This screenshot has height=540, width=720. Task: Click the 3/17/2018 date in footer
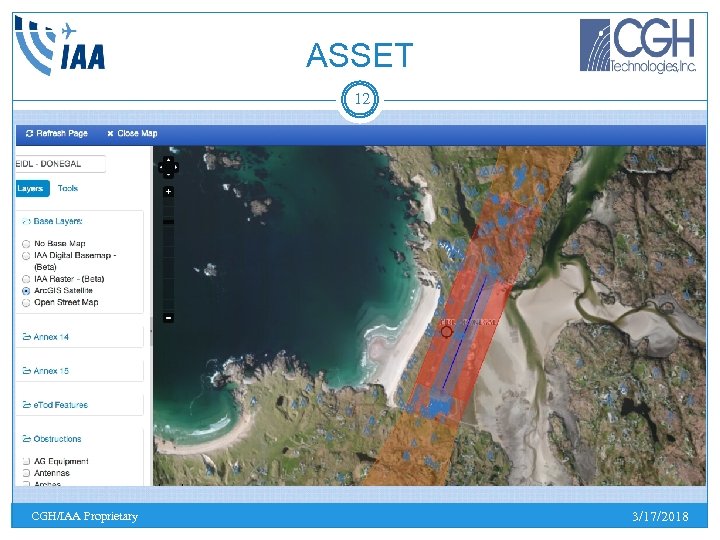point(660,516)
